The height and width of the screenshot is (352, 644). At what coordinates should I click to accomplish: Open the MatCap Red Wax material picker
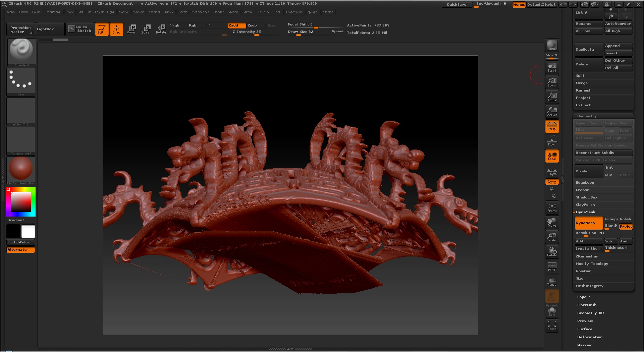pos(21,171)
